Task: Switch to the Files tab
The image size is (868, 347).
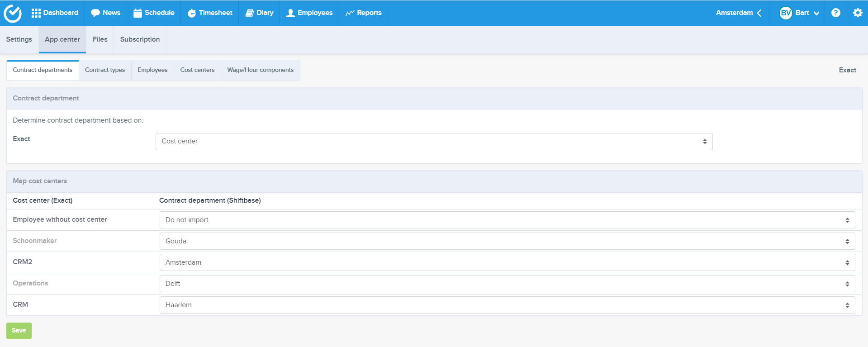Action: coord(100,39)
